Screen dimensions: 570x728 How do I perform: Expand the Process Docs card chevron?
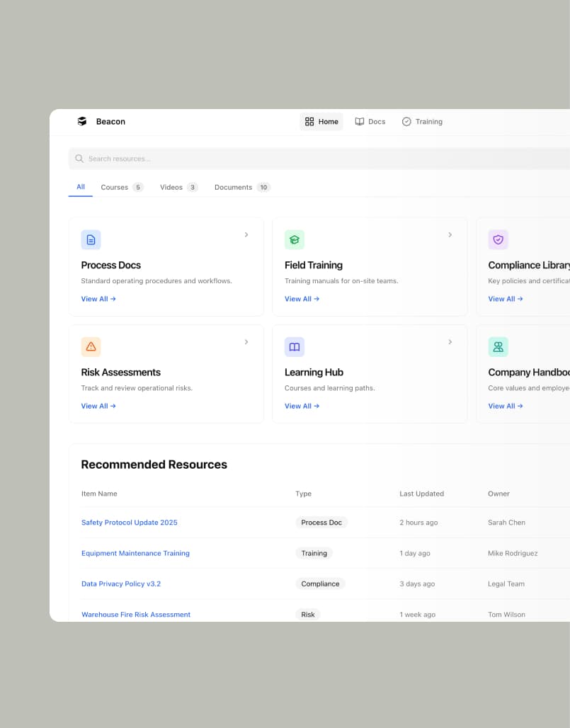point(246,235)
